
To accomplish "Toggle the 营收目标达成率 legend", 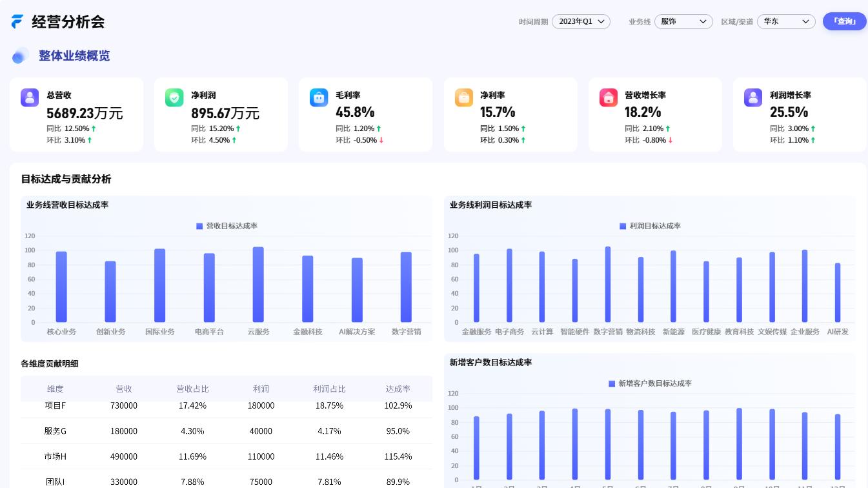I will coord(227,226).
